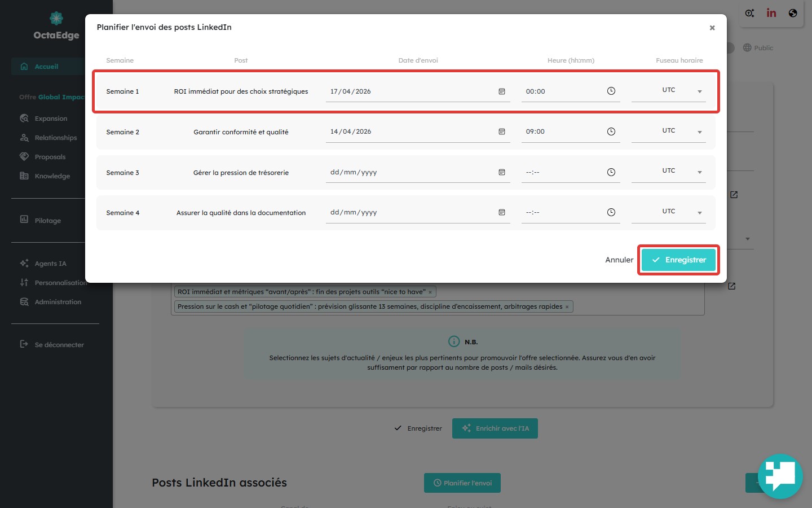Click the Knowledge book icon

[24, 176]
